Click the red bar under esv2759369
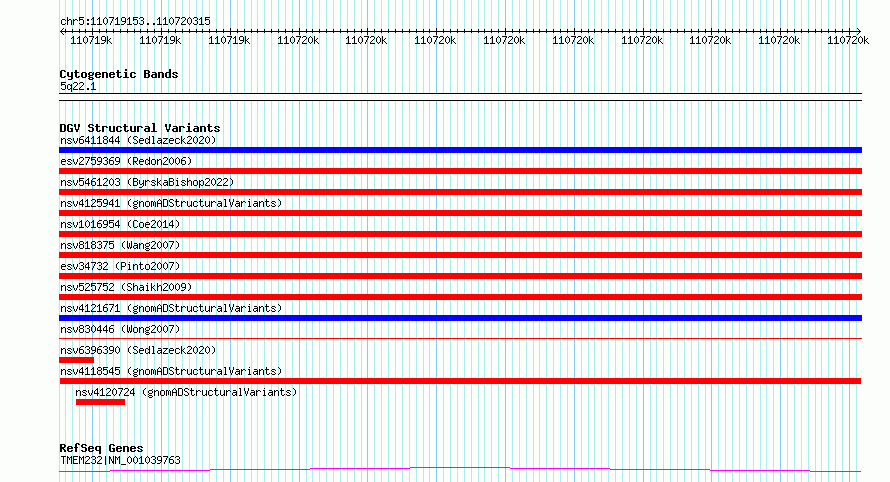This screenshot has height=482, width=890. click(460, 171)
